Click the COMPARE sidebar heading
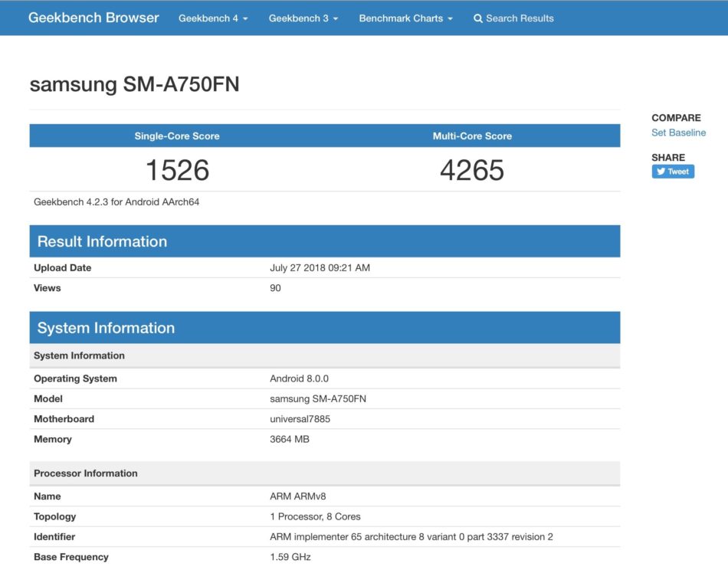The image size is (728, 570). tap(676, 118)
